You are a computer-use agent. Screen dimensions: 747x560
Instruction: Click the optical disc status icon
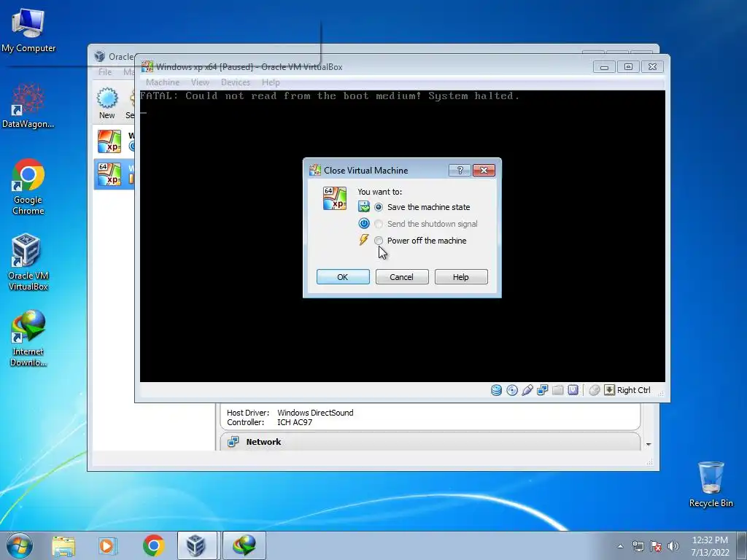click(512, 391)
